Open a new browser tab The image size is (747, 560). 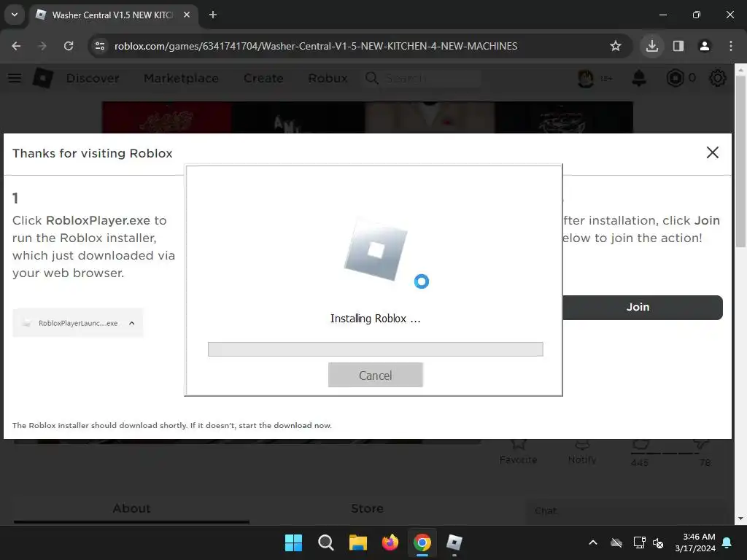pyautogui.click(x=213, y=15)
